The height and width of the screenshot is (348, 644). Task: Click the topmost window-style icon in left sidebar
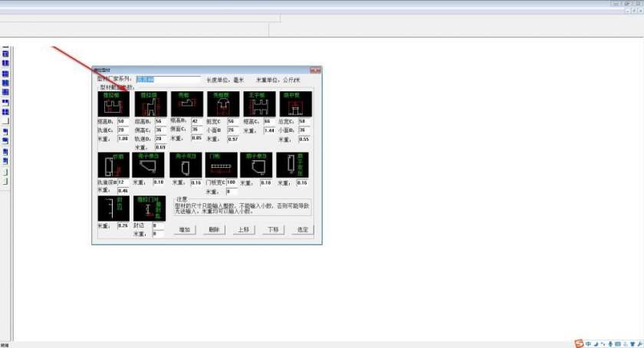(x=5, y=54)
